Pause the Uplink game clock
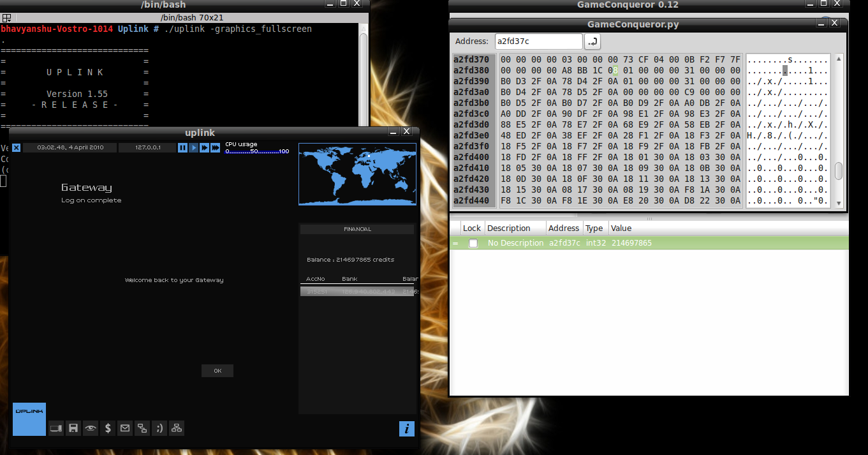This screenshot has width=868, height=455. click(x=182, y=147)
